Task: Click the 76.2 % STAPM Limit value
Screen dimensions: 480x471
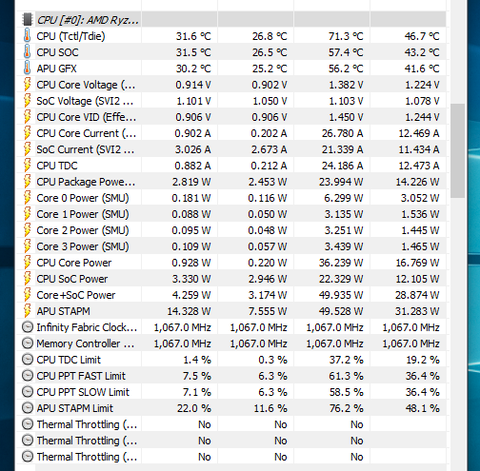Action: [x=346, y=408]
